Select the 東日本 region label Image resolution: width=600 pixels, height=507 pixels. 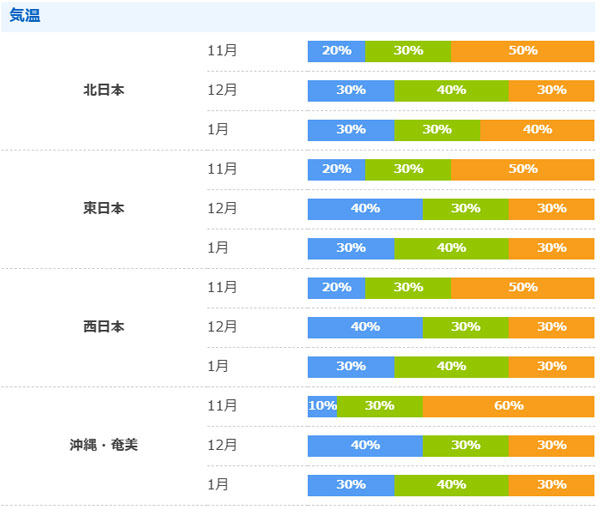click(104, 209)
